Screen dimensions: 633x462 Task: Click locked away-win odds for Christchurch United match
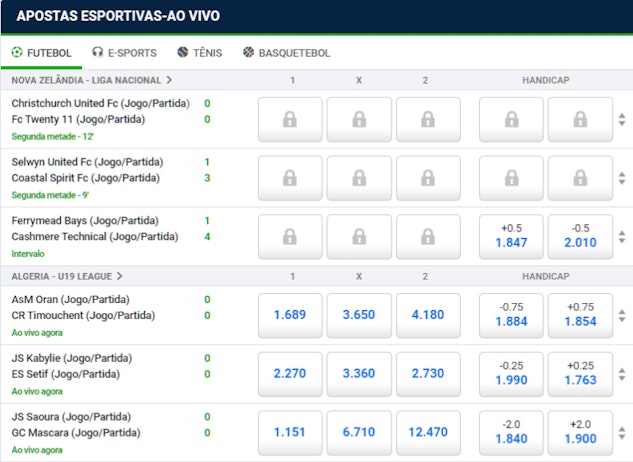pos(428,120)
